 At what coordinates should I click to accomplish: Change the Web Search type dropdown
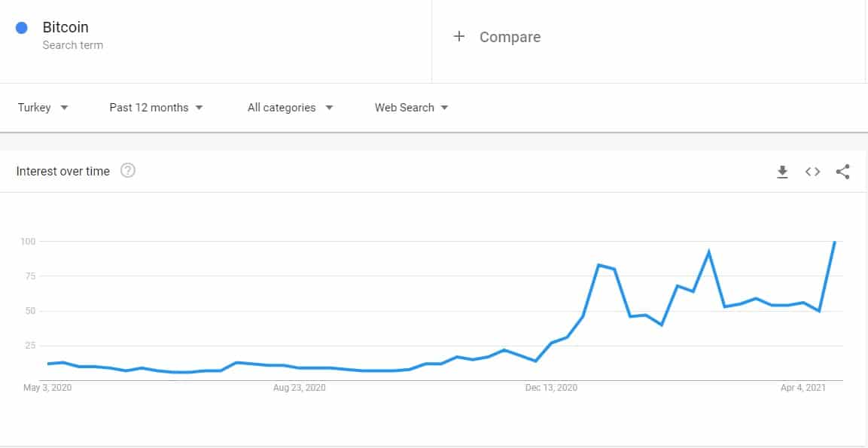411,108
